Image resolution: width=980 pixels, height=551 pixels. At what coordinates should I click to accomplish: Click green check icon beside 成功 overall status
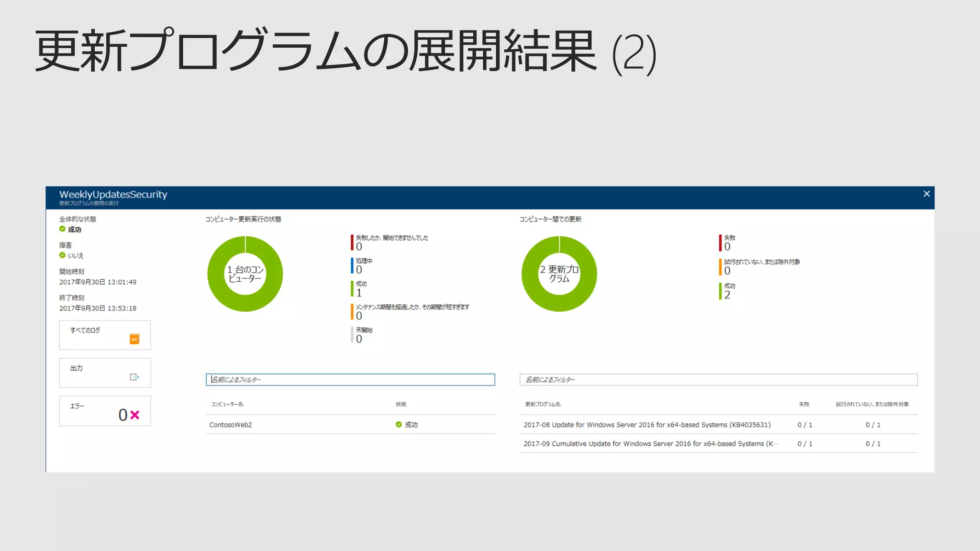pos(62,229)
